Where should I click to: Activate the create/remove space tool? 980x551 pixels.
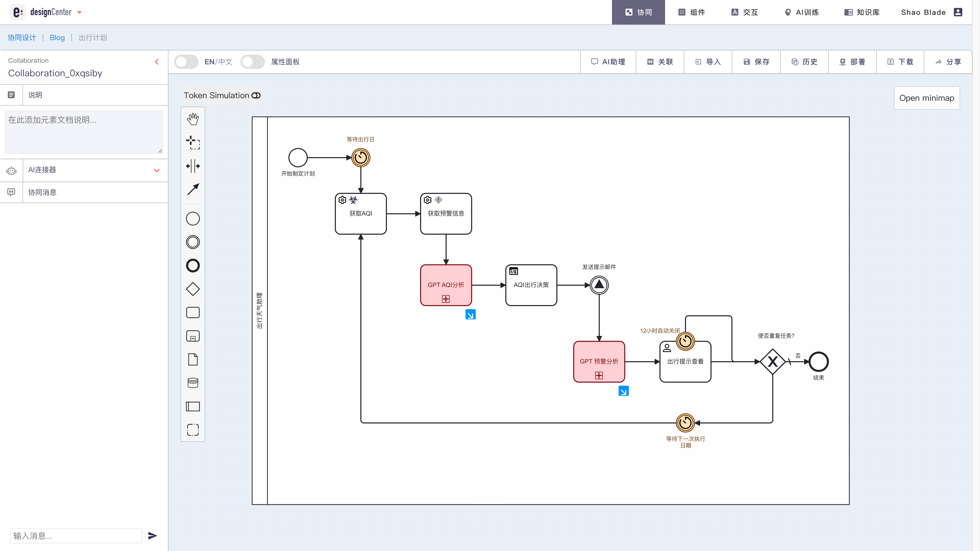pyautogui.click(x=193, y=166)
